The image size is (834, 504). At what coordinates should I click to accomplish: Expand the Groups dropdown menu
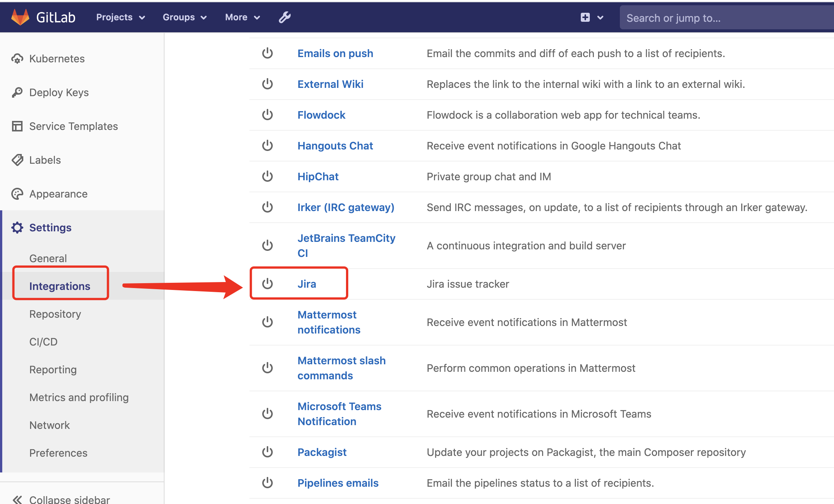[184, 17]
